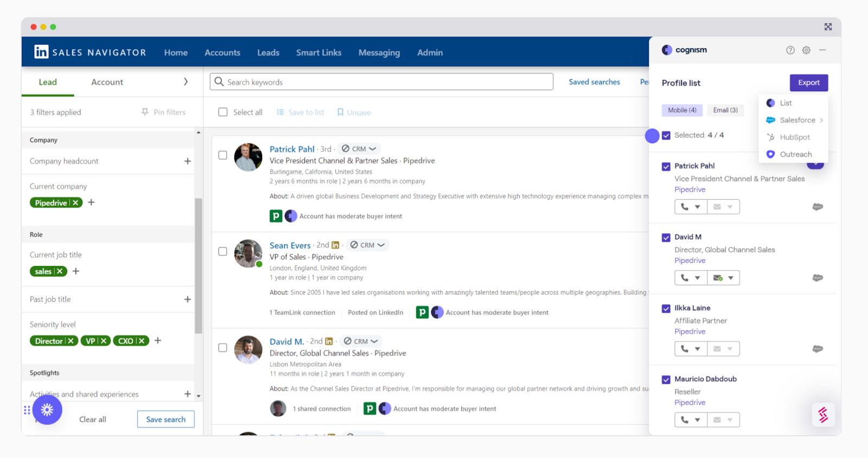Click Pipedrive logo badge under Patrick Pahl result
The image size is (868, 458).
pyautogui.click(x=276, y=216)
